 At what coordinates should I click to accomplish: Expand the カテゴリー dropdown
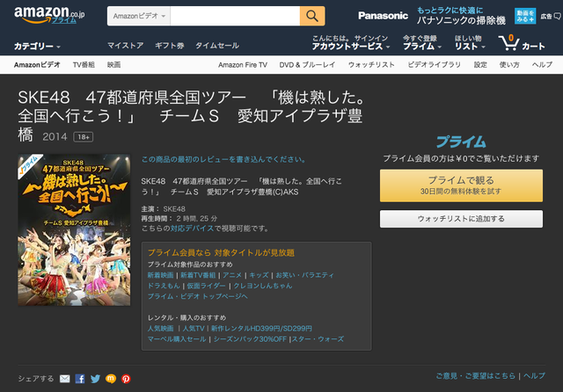pos(37,47)
